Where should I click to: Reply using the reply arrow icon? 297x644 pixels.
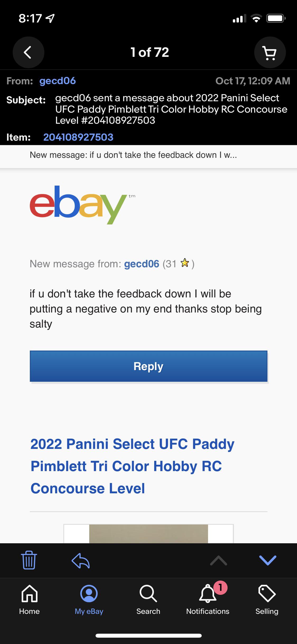[81, 560]
